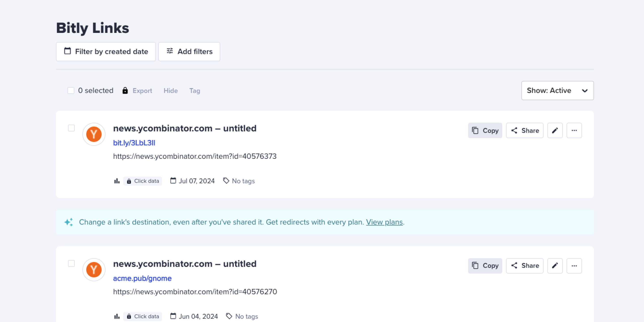Toggle the select-all checkbox beside 0 selected

click(x=71, y=91)
